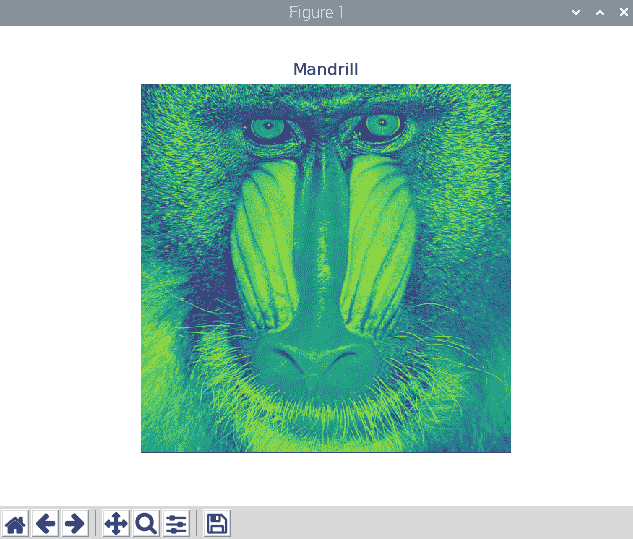Go forward to next view arrow

75,524
